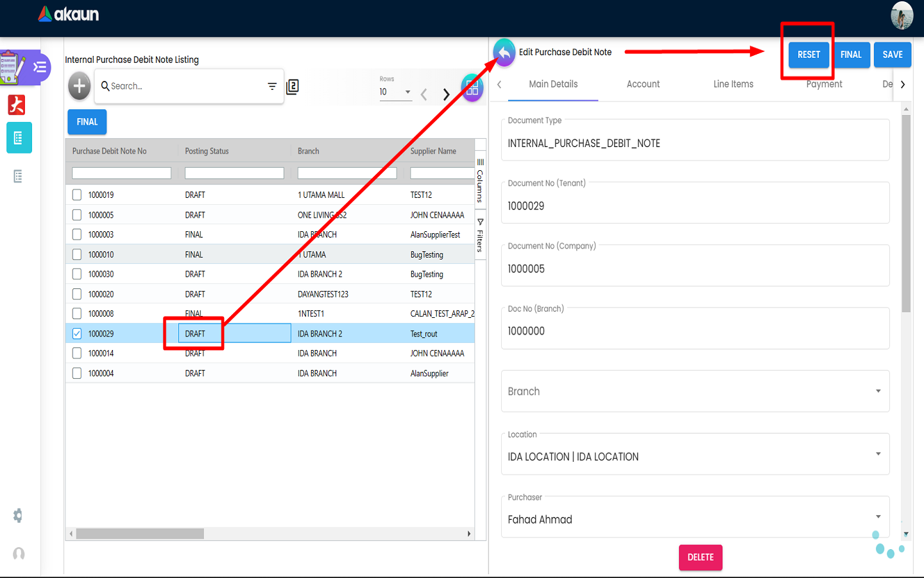Open the Rows per page dropdown
This screenshot has height=578, width=924.
click(395, 92)
